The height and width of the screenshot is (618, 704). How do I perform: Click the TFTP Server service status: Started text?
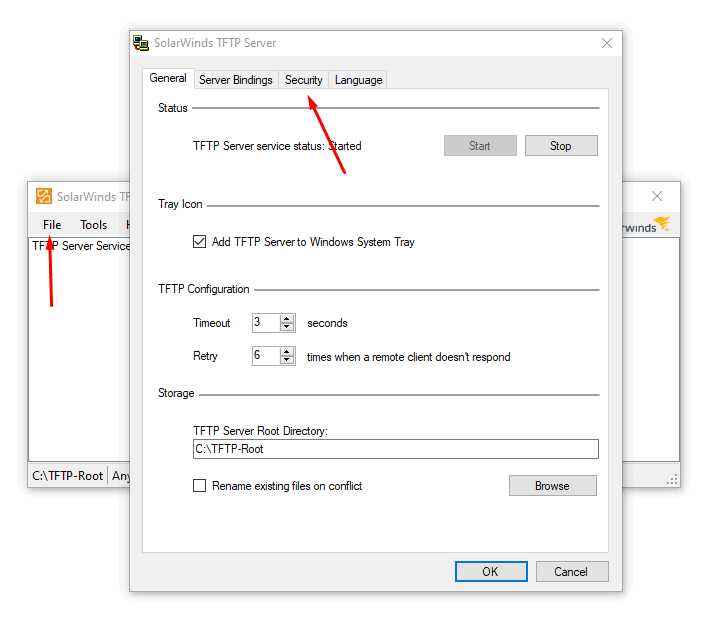click(x=277, y=146)
